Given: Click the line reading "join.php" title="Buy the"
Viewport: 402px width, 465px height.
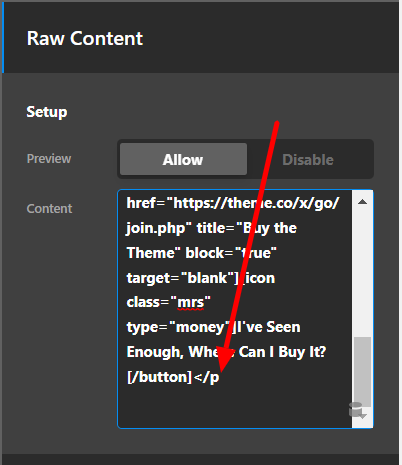Looking at the screenshot, I should [x=211, y=228].
